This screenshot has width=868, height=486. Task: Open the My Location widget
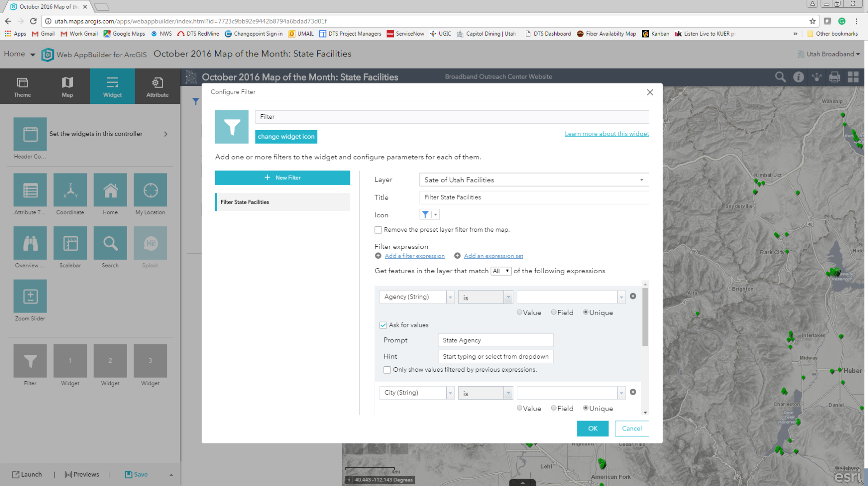point(151,190)
